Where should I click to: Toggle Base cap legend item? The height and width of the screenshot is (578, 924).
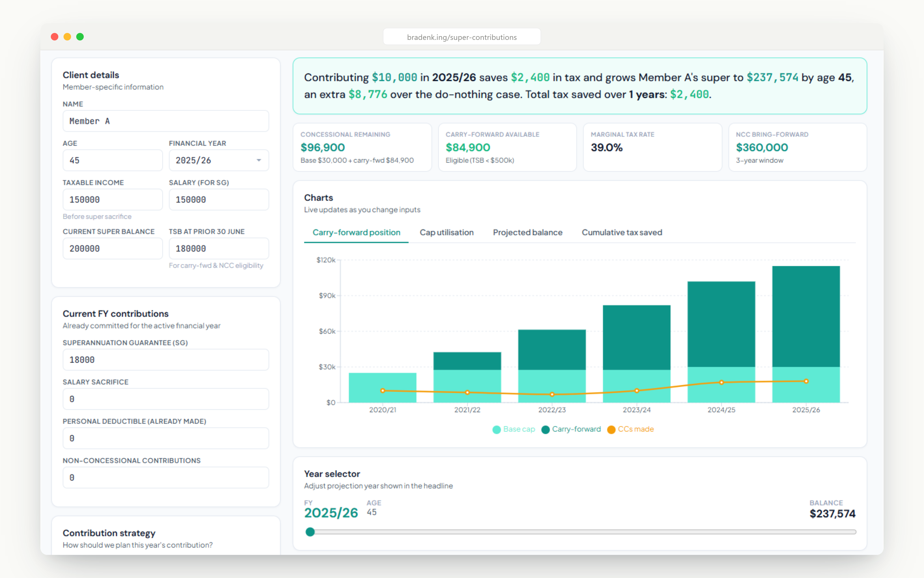pyautogui.click(x=514, y=429)
